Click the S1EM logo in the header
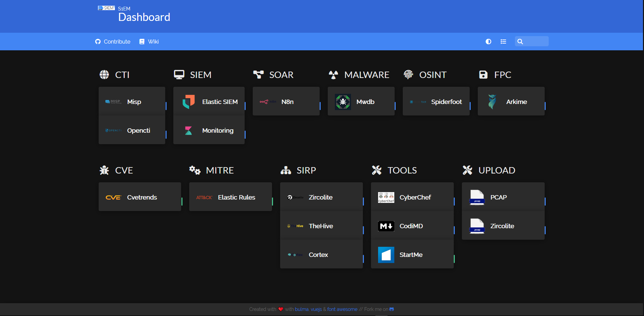644x316 pixels. 106,7
